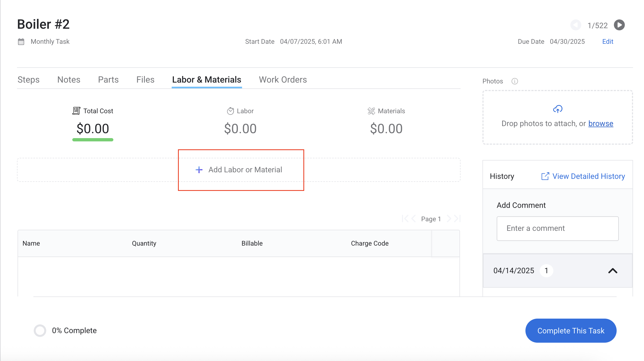The image size is (644, 361).
Task: Click the Materials tools icon
Action: (371, 111)
